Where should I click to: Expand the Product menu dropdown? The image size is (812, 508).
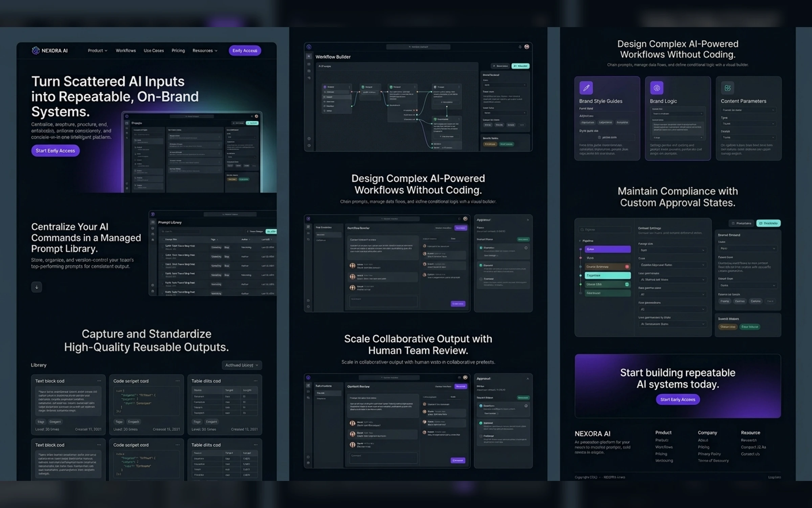(x=97, y=50)
